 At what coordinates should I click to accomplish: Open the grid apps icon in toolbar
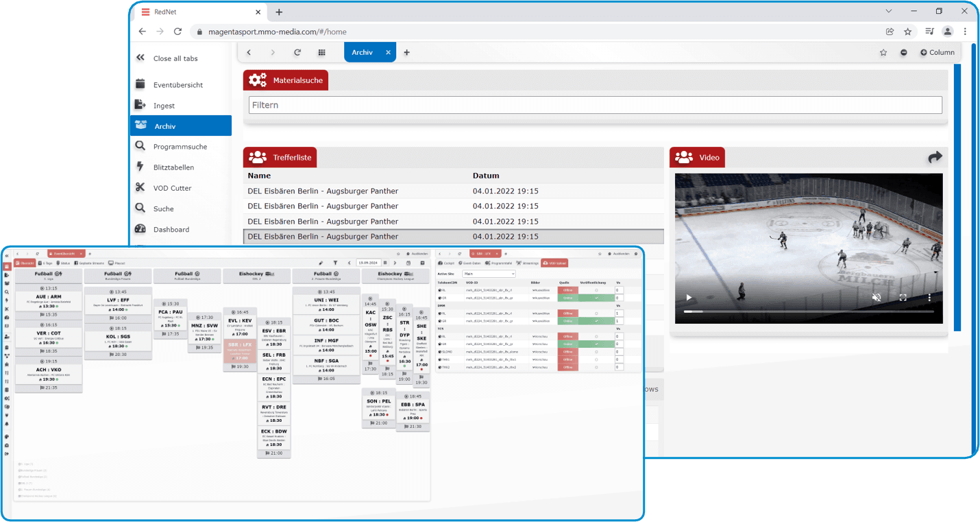pos(321,52)
